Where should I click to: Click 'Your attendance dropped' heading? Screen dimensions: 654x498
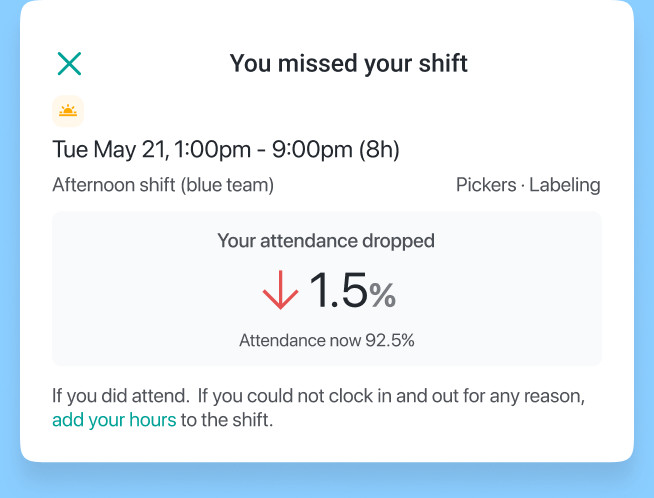pos(326,241)
